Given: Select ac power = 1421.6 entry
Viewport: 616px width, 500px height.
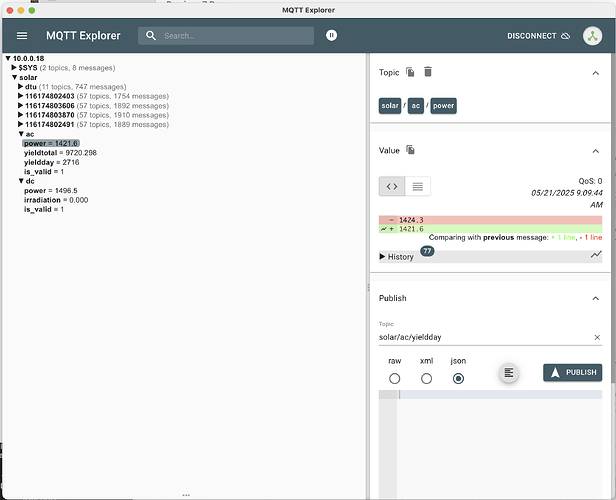Looking at the screenshot, I should click(51, 143).
